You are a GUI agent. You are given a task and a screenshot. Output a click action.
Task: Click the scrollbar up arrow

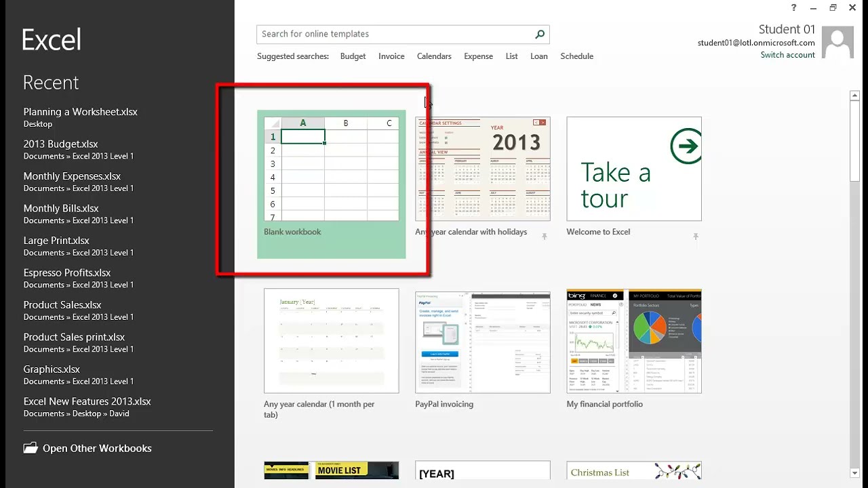[x=854, y=96]
